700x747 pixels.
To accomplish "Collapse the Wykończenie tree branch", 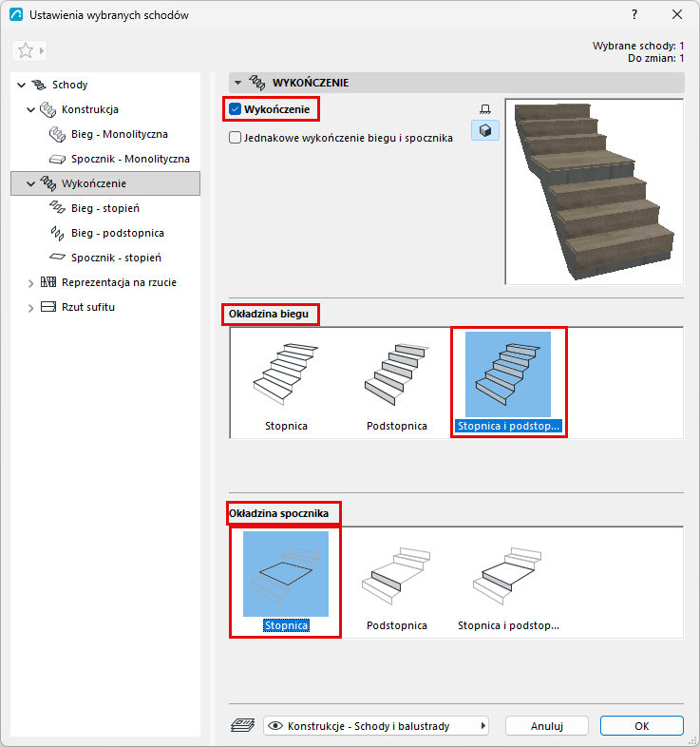I will tap(31, 183).
